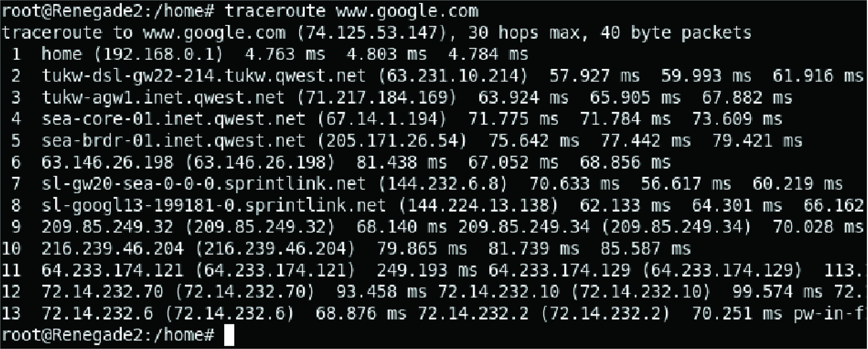Click sea-core-01.inet.qwest.net hostname

click(173, 119)
